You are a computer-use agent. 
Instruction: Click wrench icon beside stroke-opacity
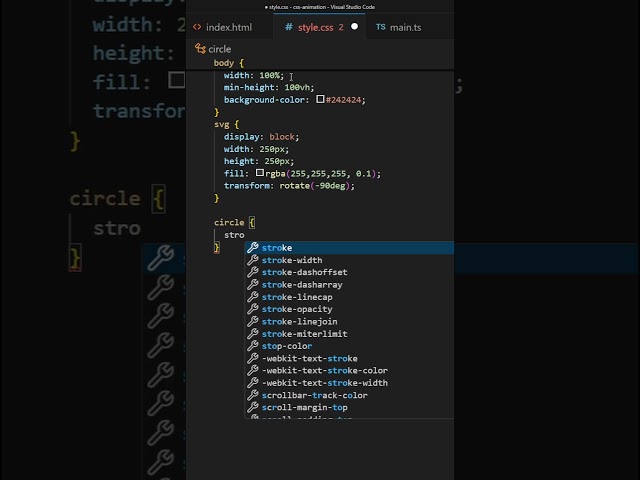click(253, 309)
